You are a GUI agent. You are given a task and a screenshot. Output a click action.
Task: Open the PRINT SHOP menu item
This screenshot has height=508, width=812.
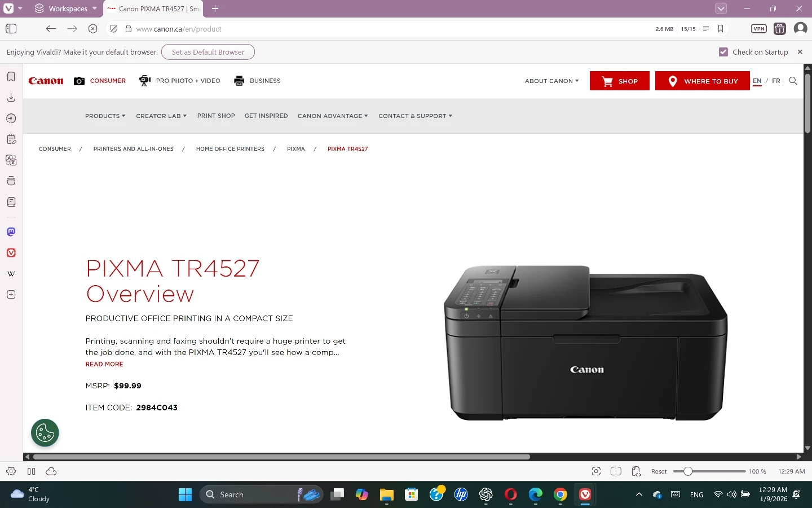point(216,116)
